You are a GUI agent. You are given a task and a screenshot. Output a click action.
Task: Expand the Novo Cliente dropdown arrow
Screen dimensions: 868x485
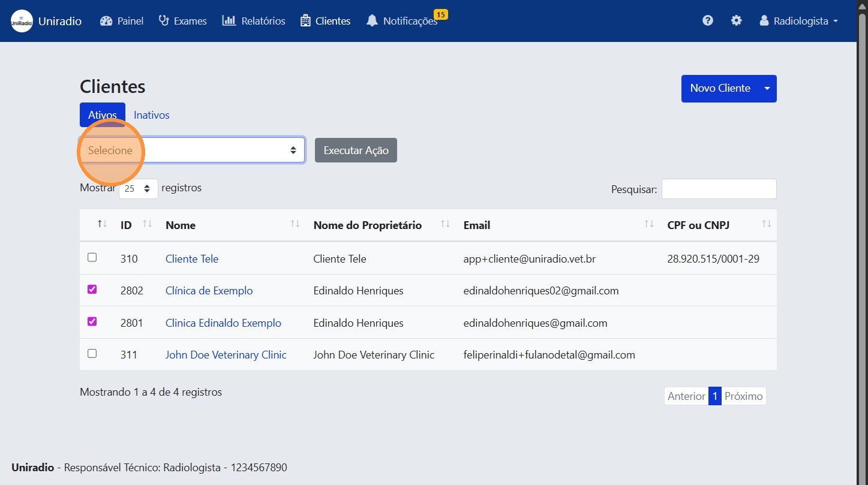[x=767, y=88]
